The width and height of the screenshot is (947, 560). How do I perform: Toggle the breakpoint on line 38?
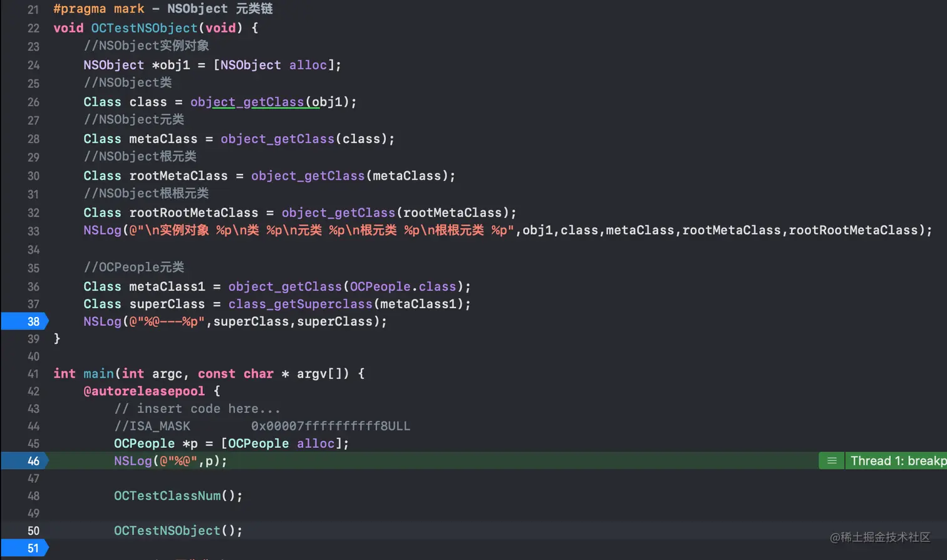pos(25,321)
